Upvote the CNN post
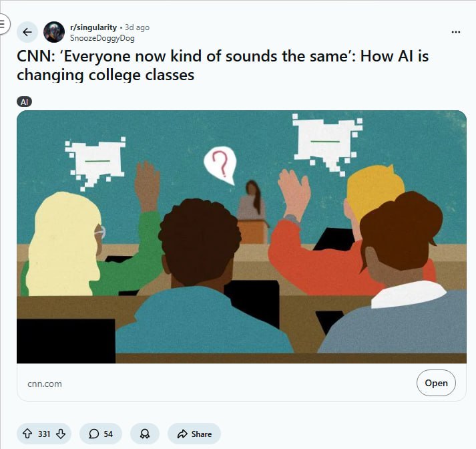 click(x=27, y=434)
